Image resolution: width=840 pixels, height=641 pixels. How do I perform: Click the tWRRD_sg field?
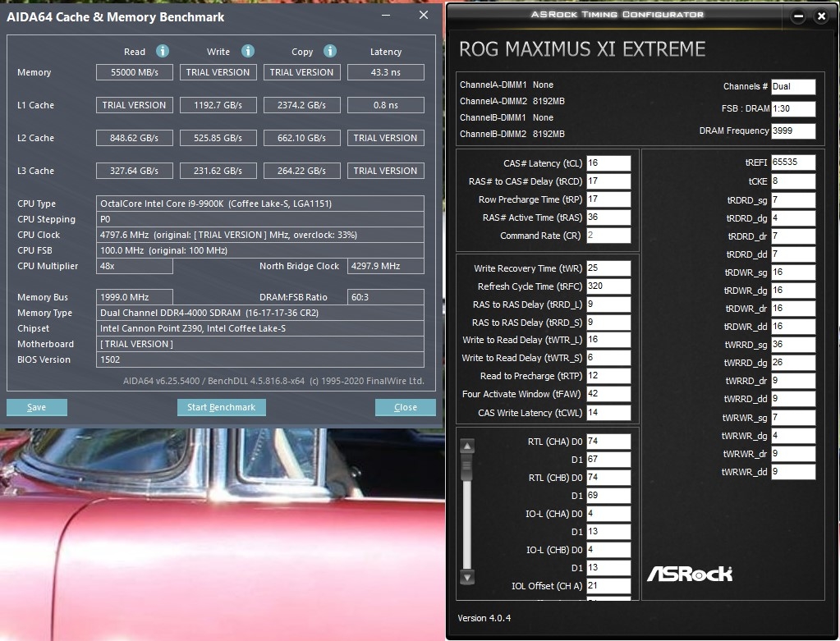point(793,345)
